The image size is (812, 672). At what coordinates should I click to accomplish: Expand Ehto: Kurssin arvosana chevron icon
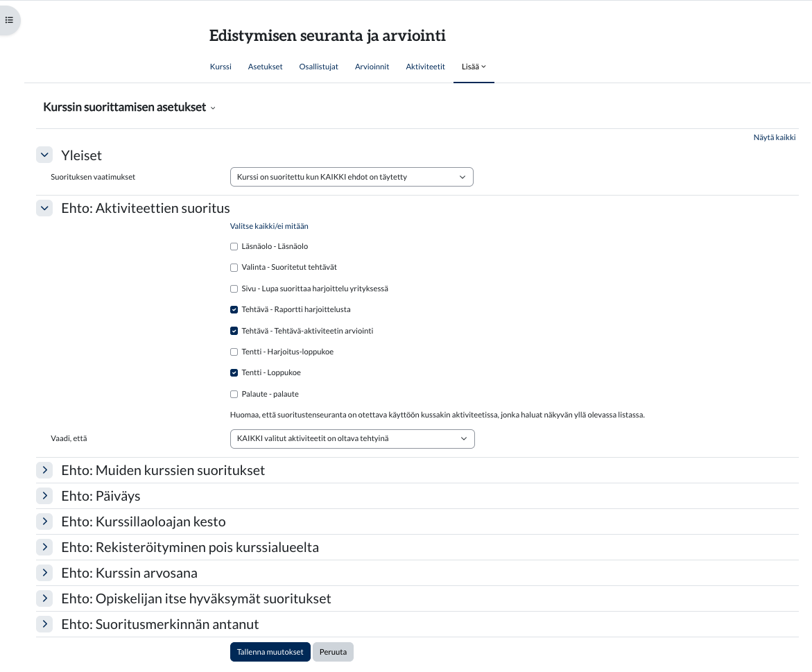pyautogui.click(x=44, y=573)
